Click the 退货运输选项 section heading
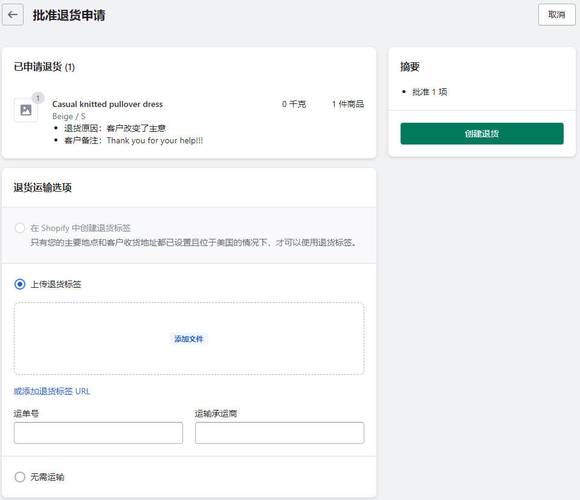Screen dimensions: 580x500 pyautogui.click(x=43, y=188)
